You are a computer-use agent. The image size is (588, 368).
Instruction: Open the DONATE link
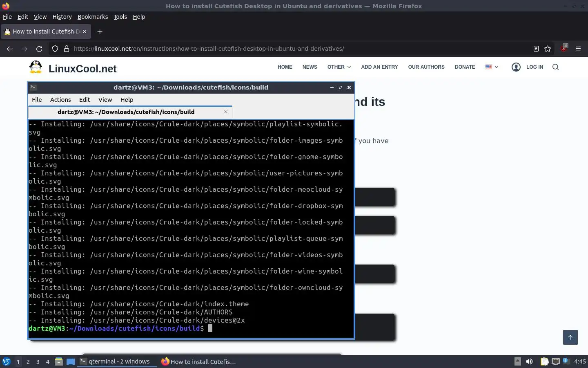465,67
